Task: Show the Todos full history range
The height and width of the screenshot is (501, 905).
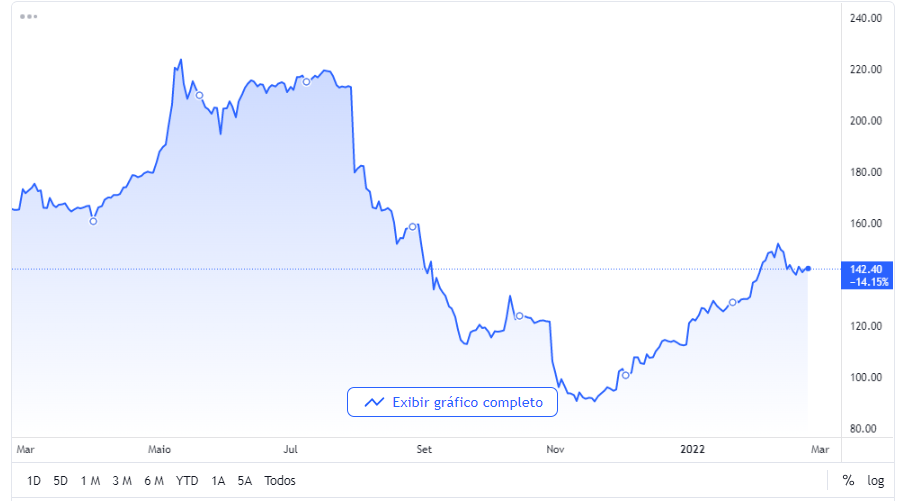Action: click(x=280, y=481)
